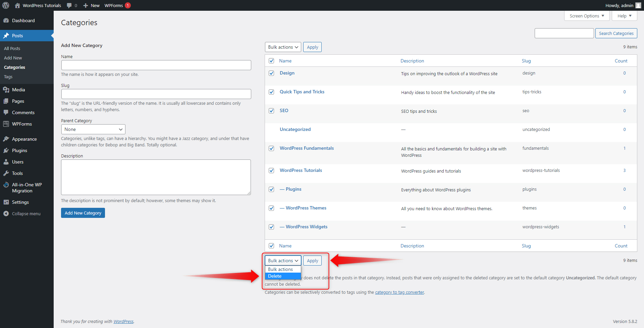Click the Pages icon in sidebar
This screenshot has width=644, height=328.
(6, 101)
